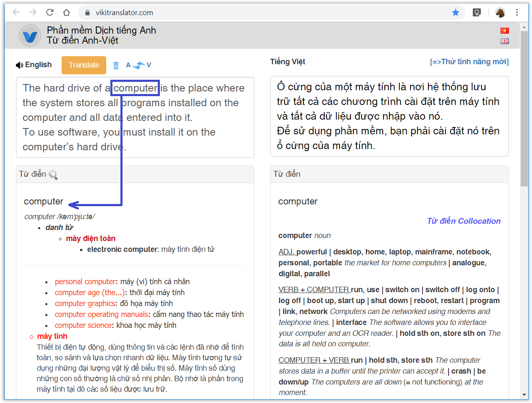Click the VikiTranslator logo

[30, 36]
